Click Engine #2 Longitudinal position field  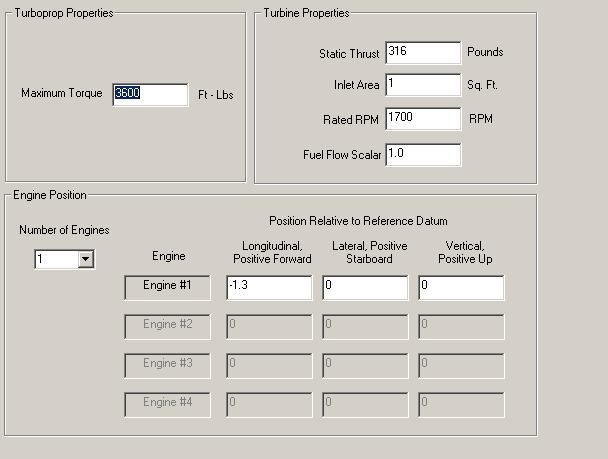[x=269, y=325]
